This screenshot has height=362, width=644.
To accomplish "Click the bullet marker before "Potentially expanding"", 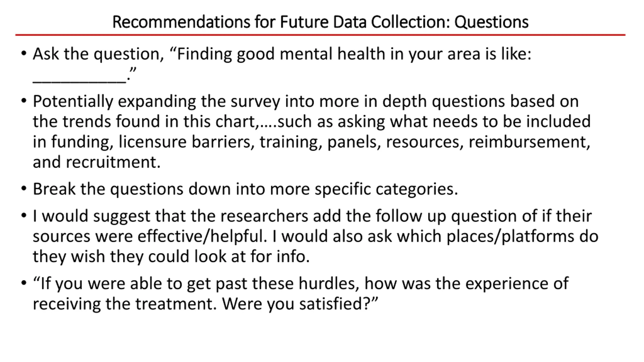I will [24, 101].
